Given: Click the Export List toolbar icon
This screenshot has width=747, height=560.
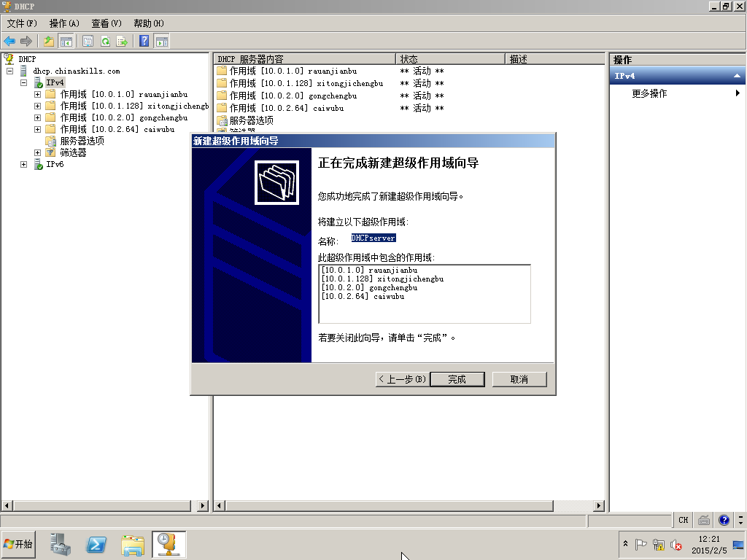Looking at the screenshot, I should pyautogui.click(x=122, y=42).
